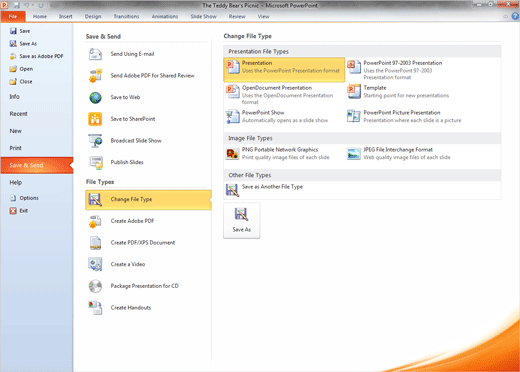Select Print in the backstage sidebar
This screenshot has height=372, width=520.
[x=37, y=148]
